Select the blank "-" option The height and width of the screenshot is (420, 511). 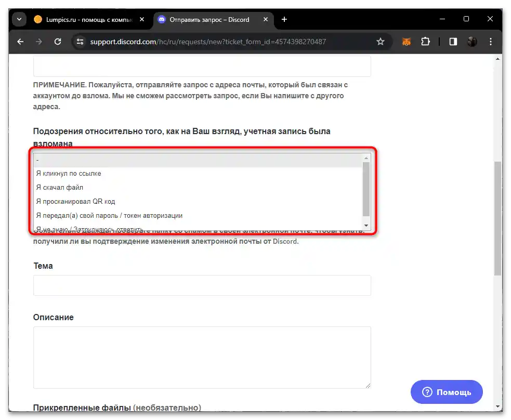point(198,160)
